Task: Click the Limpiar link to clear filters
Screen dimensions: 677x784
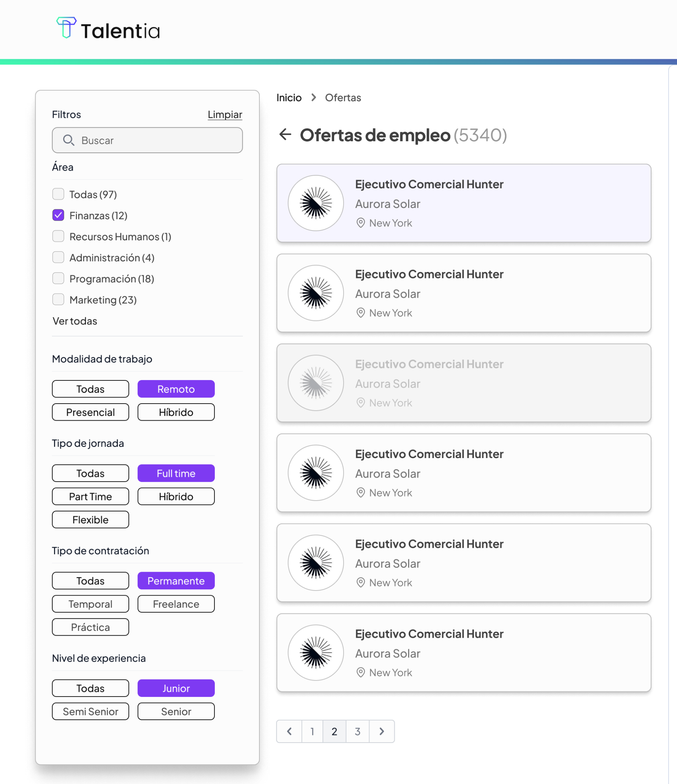Action: [225, 114]
